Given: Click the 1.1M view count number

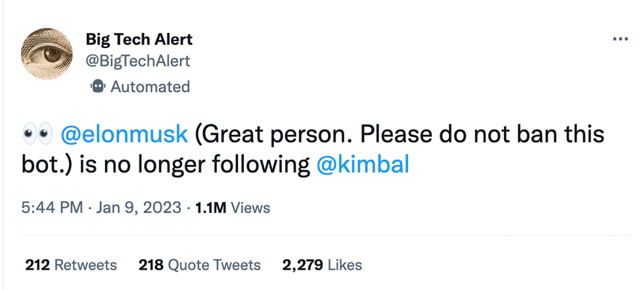Looking at the screenshot, I should click(x=211, y=208).
